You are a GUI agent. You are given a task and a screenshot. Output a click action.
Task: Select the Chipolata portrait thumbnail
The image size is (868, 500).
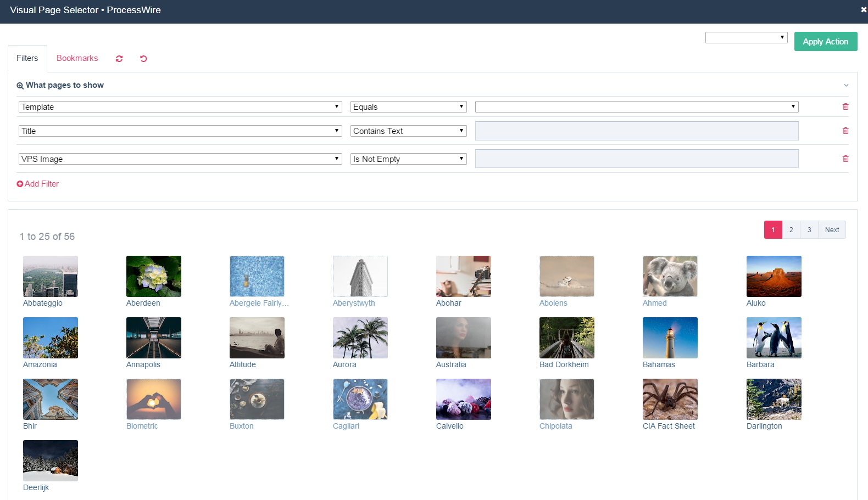point(567,399)
